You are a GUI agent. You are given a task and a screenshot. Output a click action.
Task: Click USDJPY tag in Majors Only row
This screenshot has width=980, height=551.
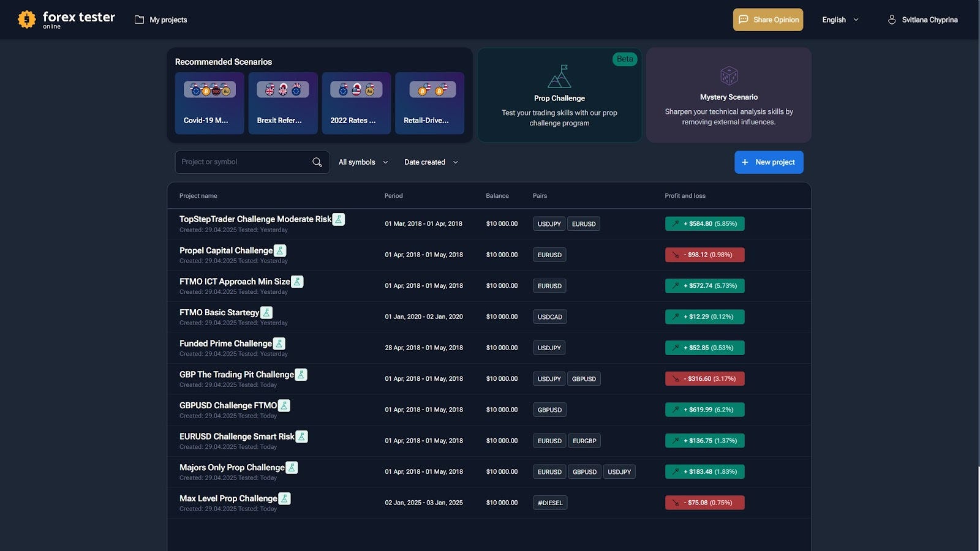point(619,472)
